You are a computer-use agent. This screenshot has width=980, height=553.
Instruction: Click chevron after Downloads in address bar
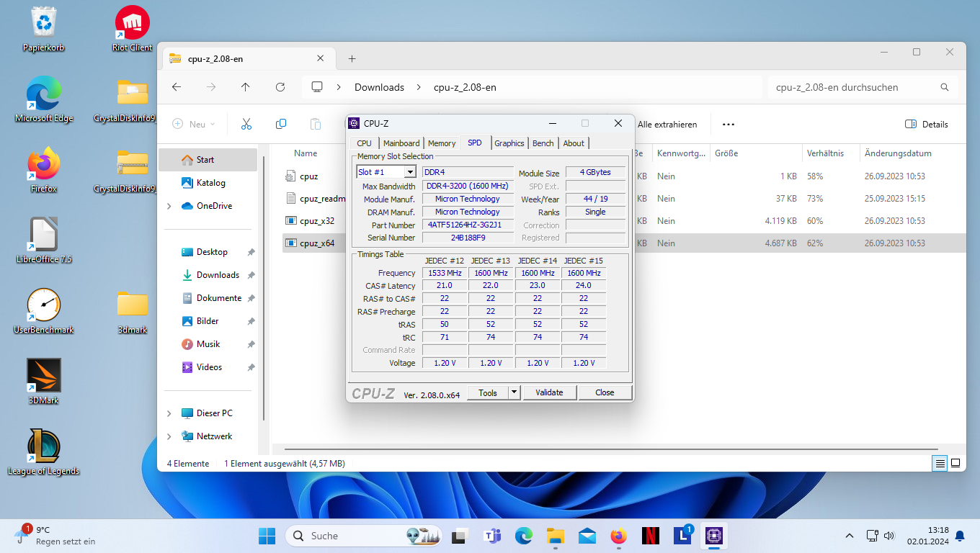(x=419, y=87)
